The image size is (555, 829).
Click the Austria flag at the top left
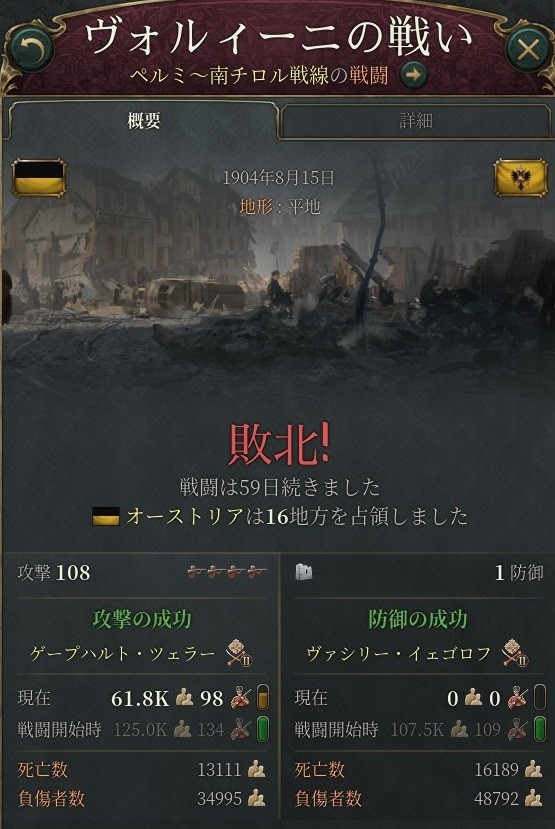(x=39, y=178)
